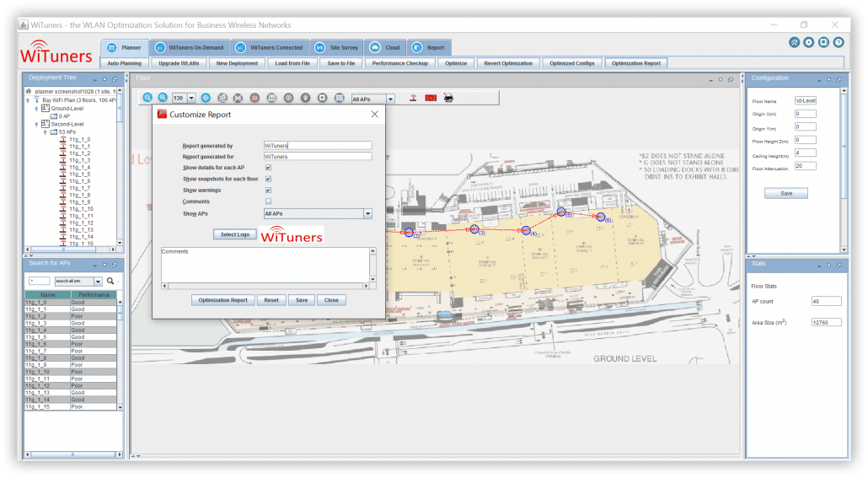Click the blue target crosshair toolbar icon
Image resolution: width=868 pixels, height=478 pixels.
206,98
